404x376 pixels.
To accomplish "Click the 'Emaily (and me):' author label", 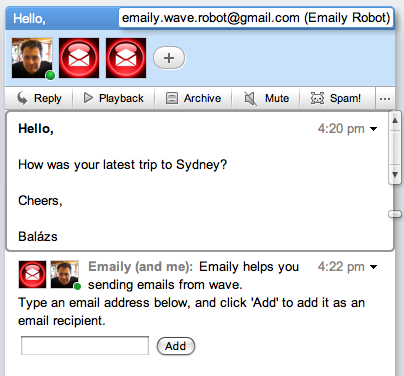I will coord(140,267).
